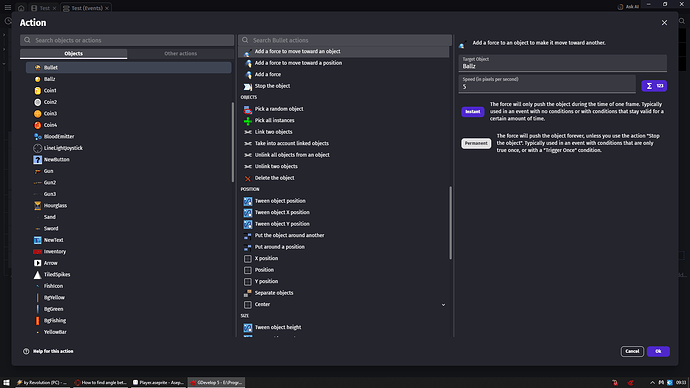Select the Coin3 orange coin icon
The height and width of the screenshot is (388, 690).
click(37, 113)
